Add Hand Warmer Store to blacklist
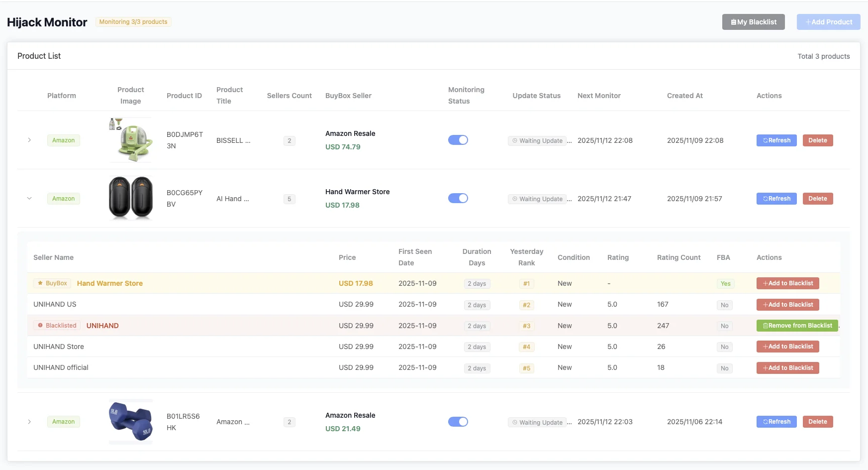The width and height of the screenshot is (868, 470). 787,283
